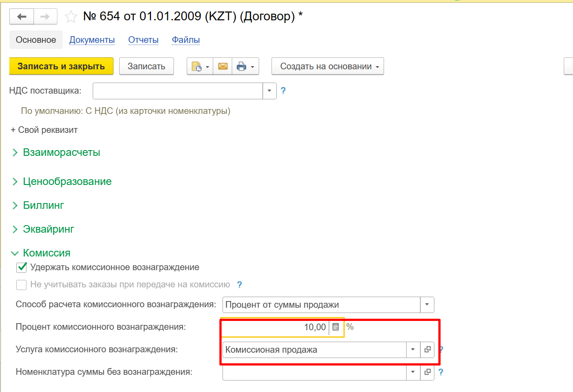Click the contract title № 654 от 01.01.2009
The height and width of the screenshot is (392, 573).
(x=193, y=17)
